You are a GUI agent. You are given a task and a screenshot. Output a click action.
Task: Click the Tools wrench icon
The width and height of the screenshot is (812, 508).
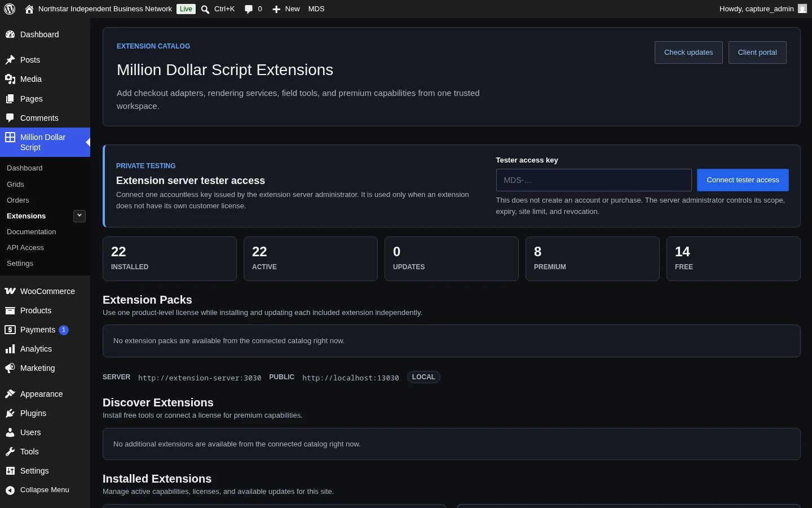coord(10,452)
